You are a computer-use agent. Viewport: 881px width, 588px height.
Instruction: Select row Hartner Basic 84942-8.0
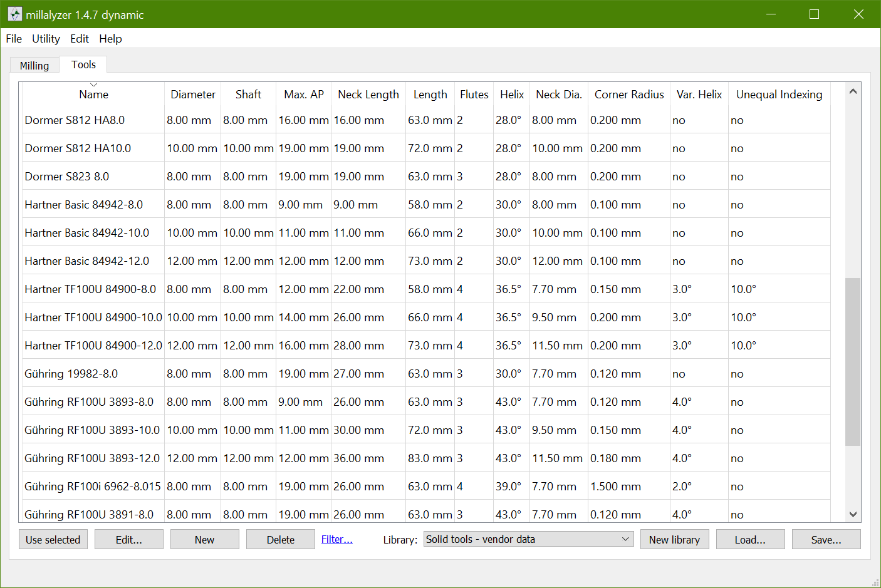tap(426, 204)
